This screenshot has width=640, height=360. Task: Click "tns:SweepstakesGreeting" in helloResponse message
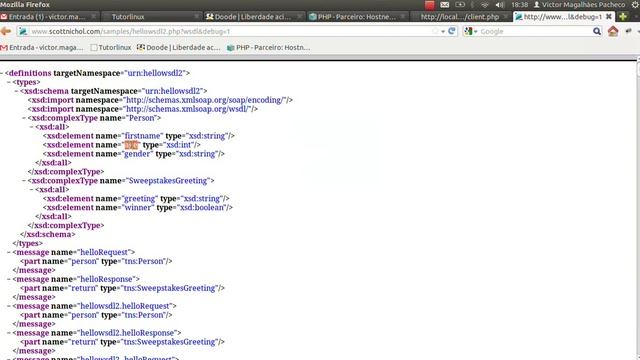tap(170, 288)
